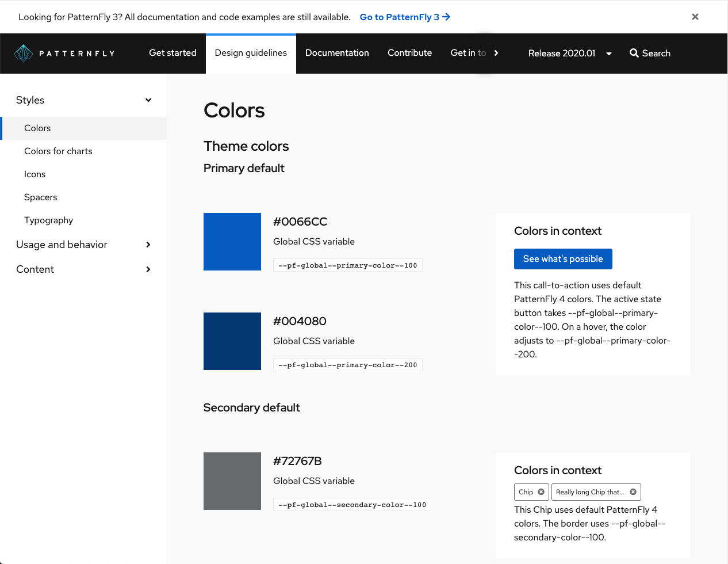Open the Documentation tab
Viewport: 728px width, 564px height.
pos(337,53)
